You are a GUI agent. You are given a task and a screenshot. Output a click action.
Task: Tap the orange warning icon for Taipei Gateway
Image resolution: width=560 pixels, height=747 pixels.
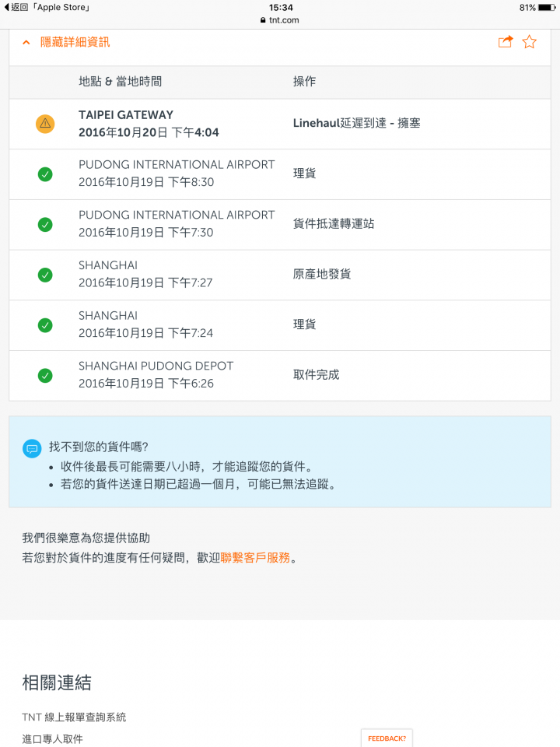[x=45, y=124]
